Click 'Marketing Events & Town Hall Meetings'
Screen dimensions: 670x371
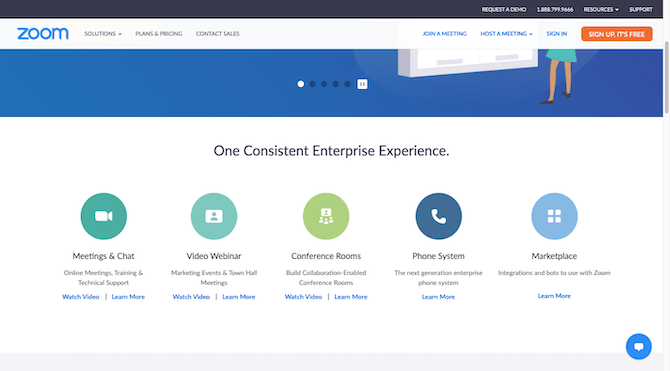[x=214, y=277]
